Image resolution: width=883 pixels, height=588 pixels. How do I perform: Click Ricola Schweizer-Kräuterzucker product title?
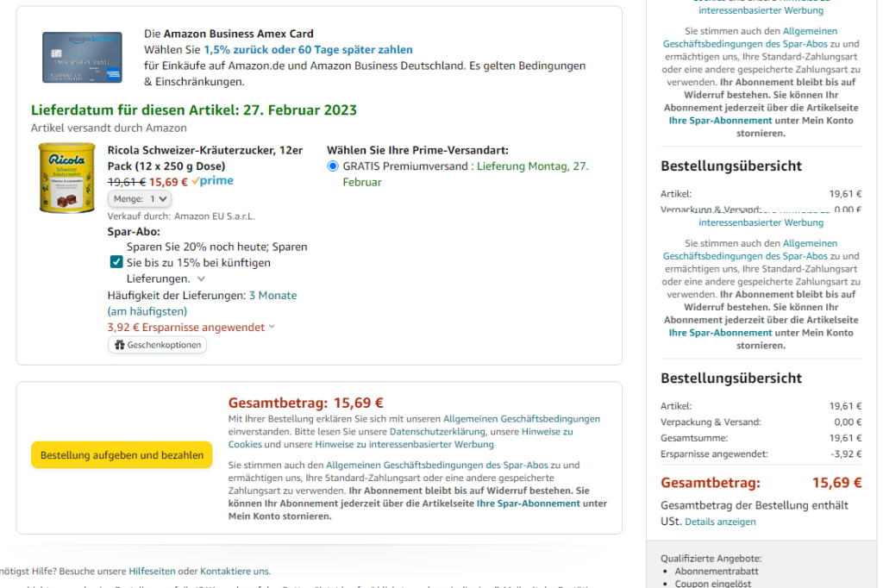click(x=205, y=159)
